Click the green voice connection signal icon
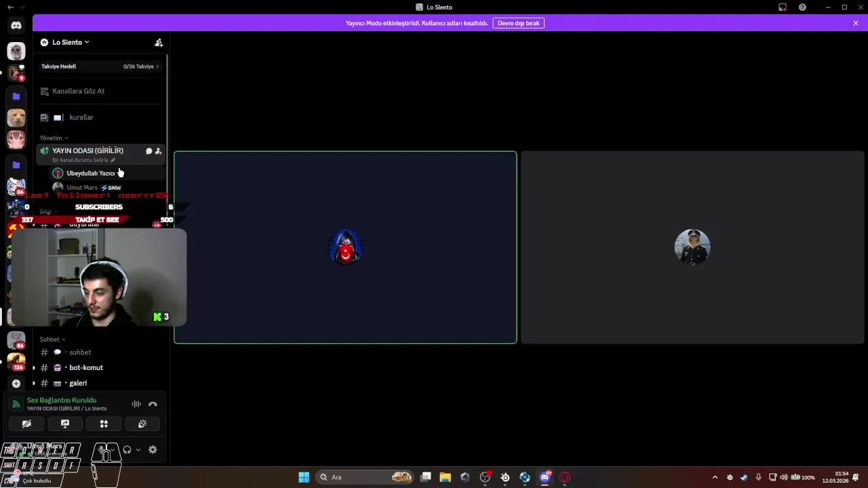This screenshot has height=488, width=868. coord(16,404)
